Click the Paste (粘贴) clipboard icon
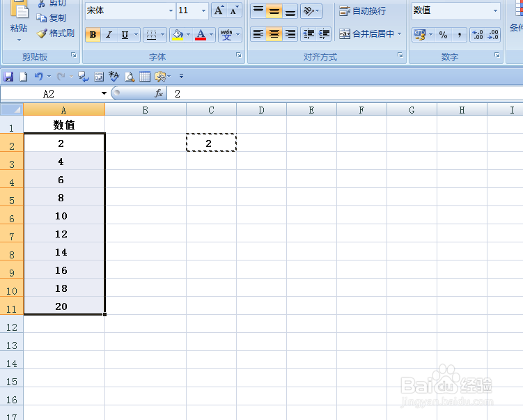 19,9
